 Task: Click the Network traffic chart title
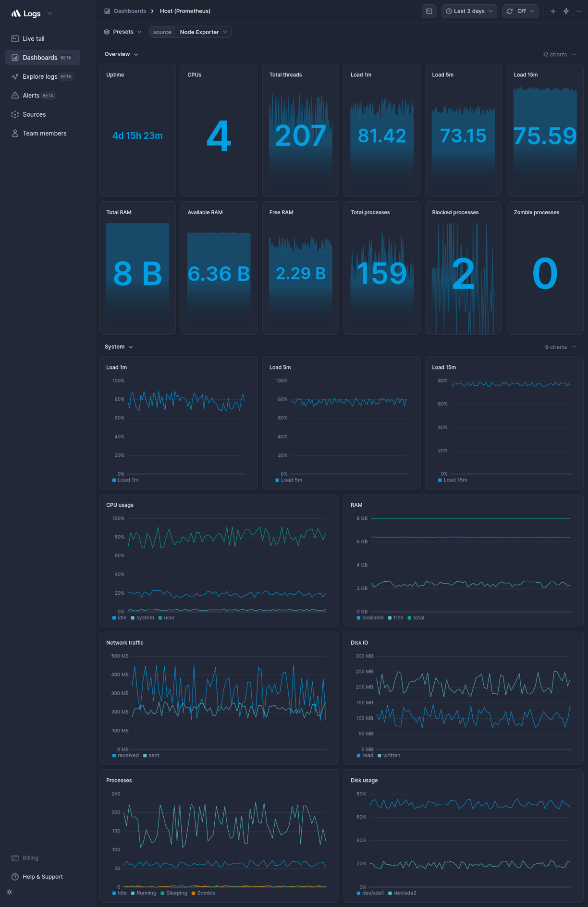coord(124,643)
